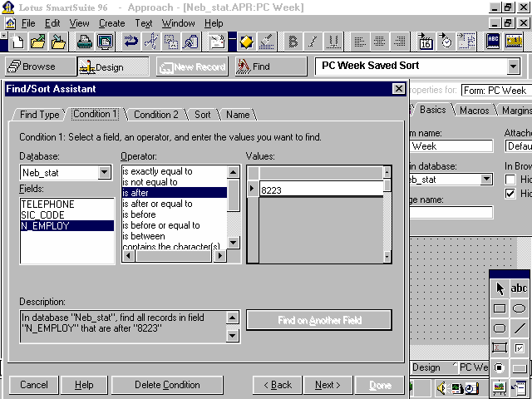Viewport: 532px width, 399px height.
Task: Select the rectangle drawing tool
Action: [x=500, y=308]
